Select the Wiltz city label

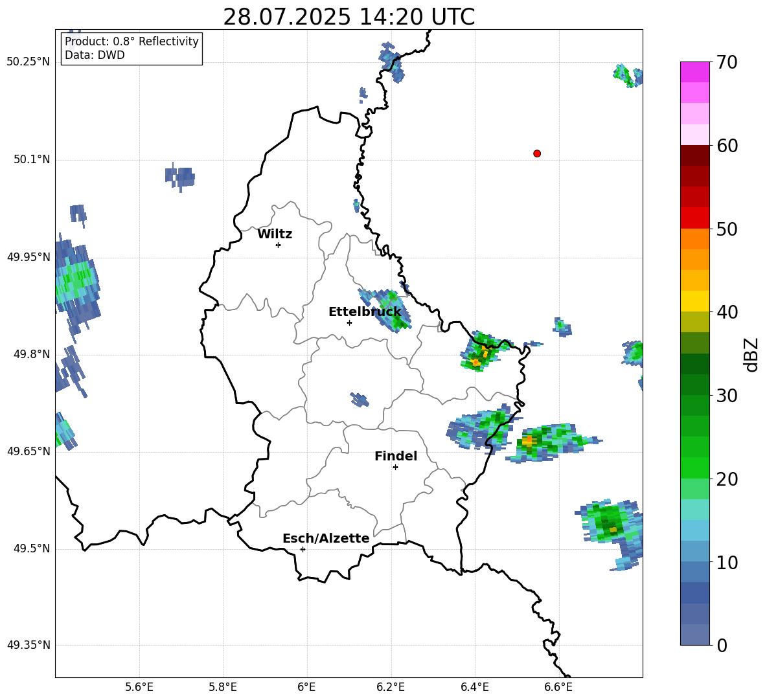tap(275, 234)
